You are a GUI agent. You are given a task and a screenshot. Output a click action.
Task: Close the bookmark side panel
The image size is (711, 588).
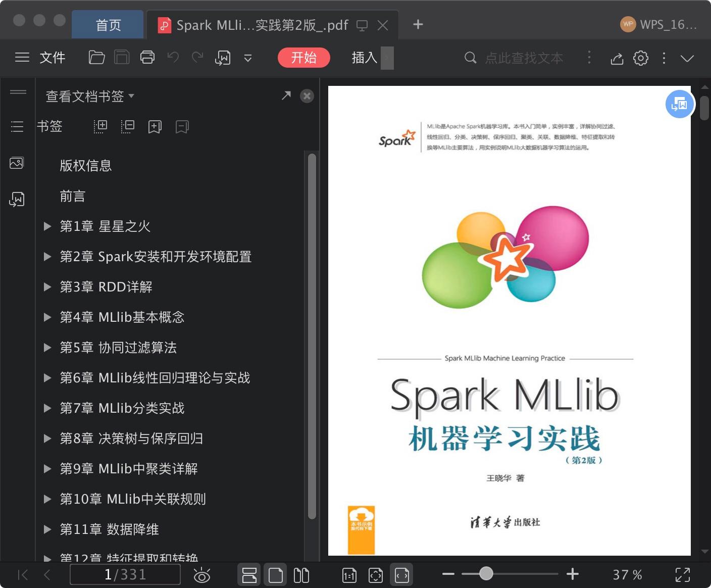(x=307, y=96)
